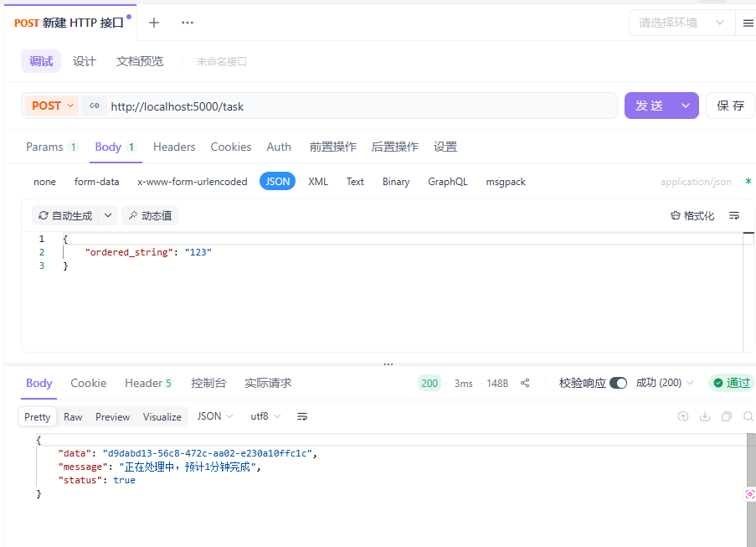756x547 pixels.
Task: Toggle the 校验响应 switch
Action: point(618,383)
